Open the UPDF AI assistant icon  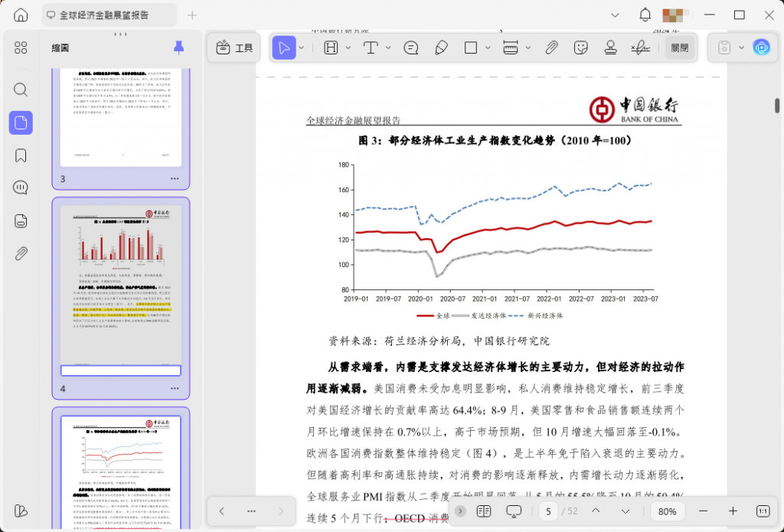(x=762, y=48)
